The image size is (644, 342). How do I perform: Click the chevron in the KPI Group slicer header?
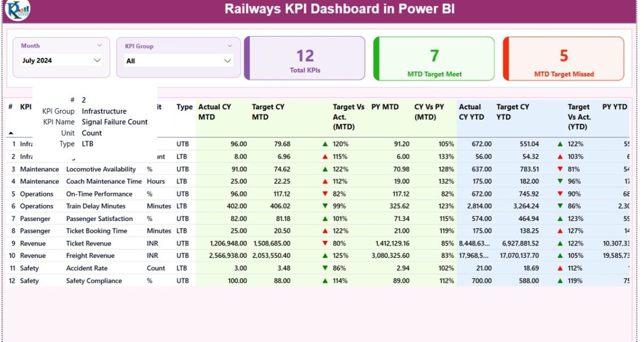click(x=230, y=46)
